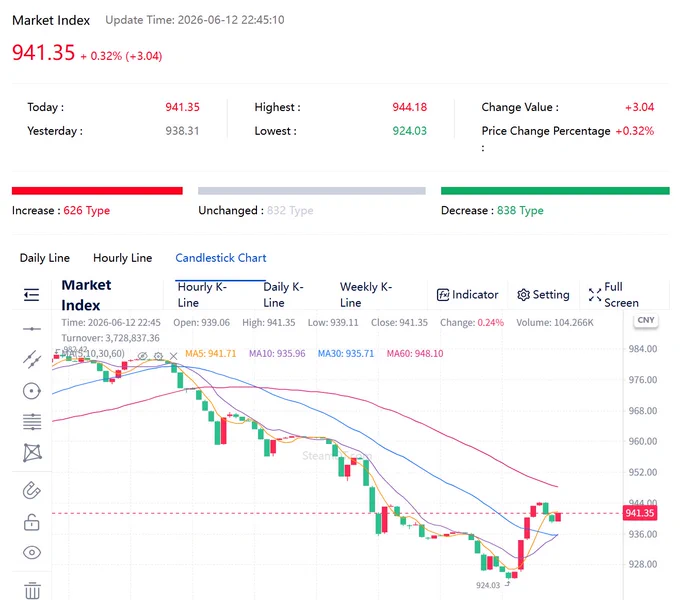Select the Fibonacci retracement lines tool
Viewport: 680px width, 600px height.
32,422
